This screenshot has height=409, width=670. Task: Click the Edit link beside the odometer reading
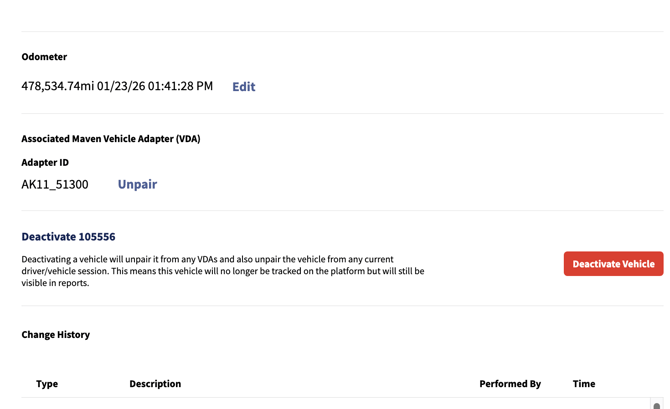point(243,87)
